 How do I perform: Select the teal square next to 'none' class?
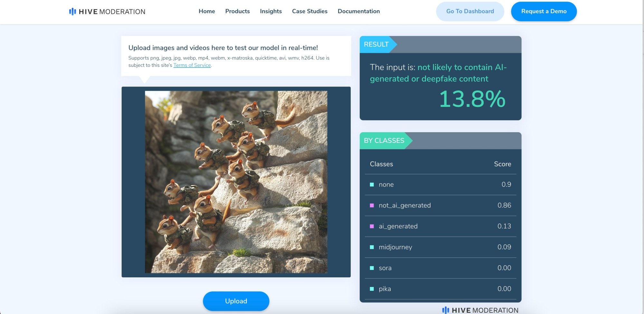372,184
